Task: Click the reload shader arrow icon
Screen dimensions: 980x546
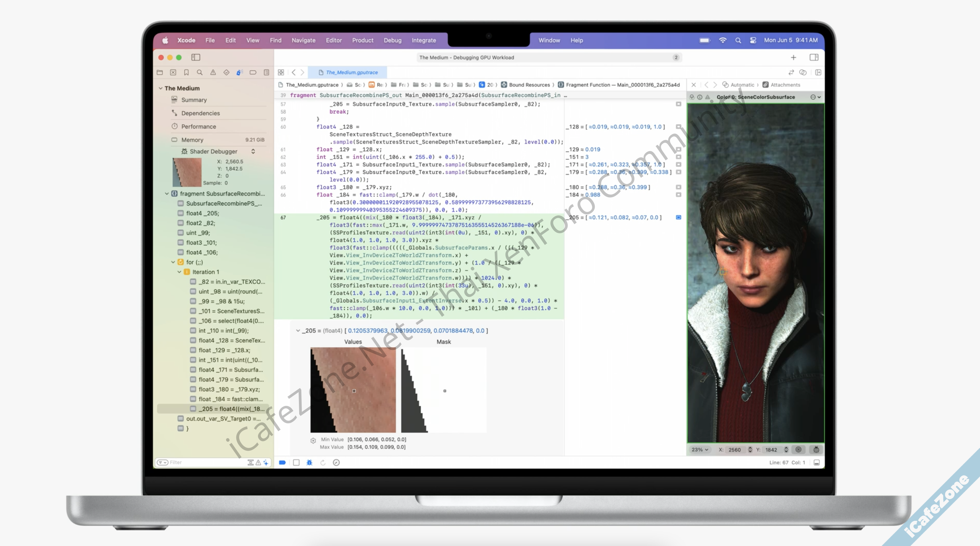Action: pyautogui.click(x=323, y=462)
